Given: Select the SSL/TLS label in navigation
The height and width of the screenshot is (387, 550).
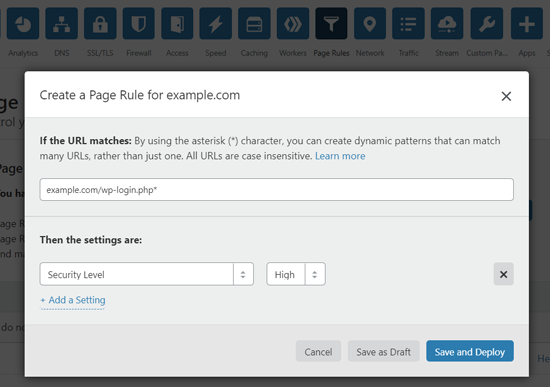Looking at the screenshot, I should [100, 53].
